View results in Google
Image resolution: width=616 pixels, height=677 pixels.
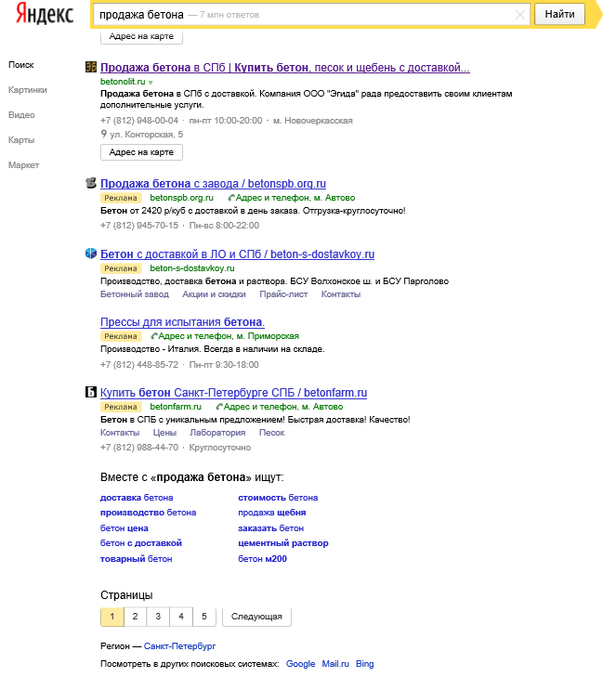point(300,664)
